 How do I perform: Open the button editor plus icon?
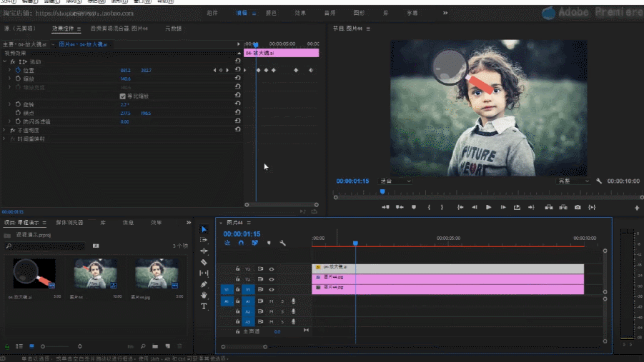pos(637,208)
